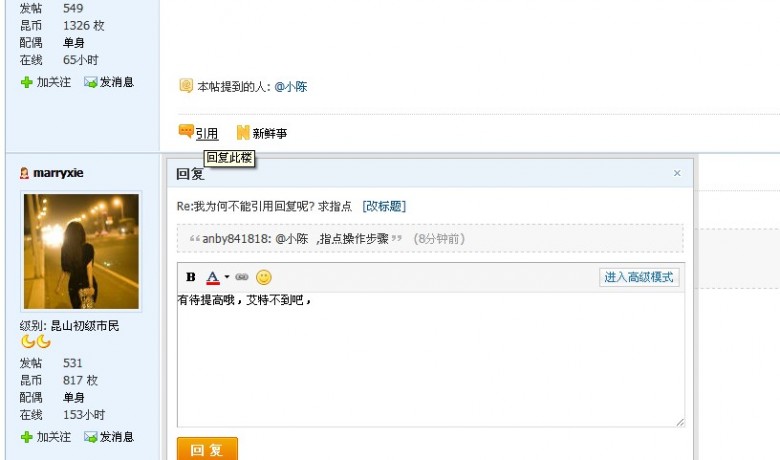
Task: Open marryxie's avatar photo
Action: pyautogui.click(x=82, y=251)
